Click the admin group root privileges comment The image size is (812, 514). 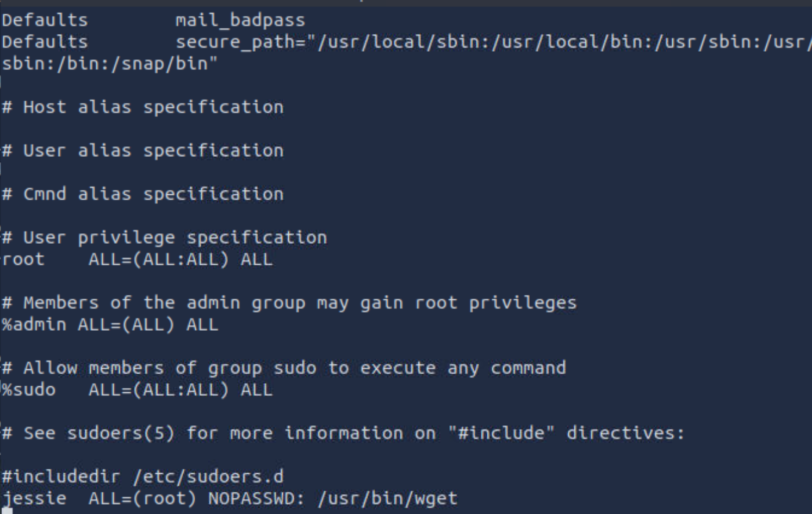(289, 303)
